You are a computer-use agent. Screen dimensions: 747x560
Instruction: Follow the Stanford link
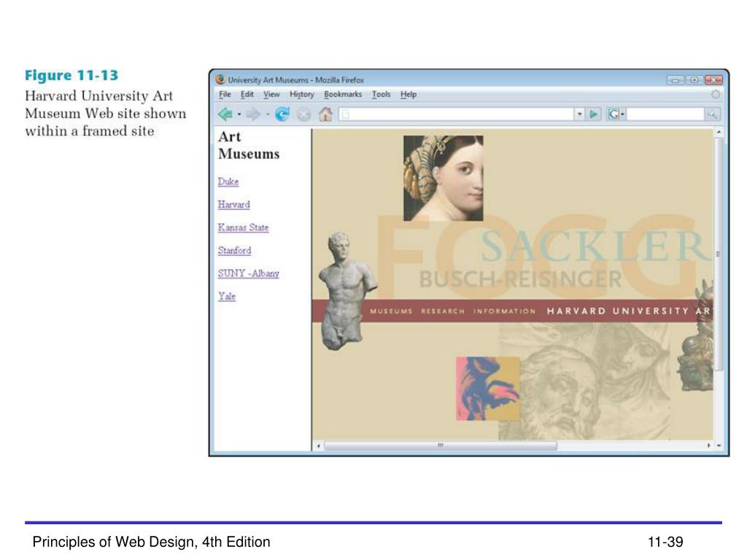coord(234,250)
